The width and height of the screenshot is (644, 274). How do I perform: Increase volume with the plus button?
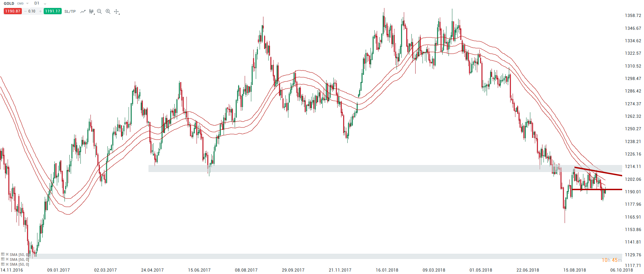click(x=40, y=11)
